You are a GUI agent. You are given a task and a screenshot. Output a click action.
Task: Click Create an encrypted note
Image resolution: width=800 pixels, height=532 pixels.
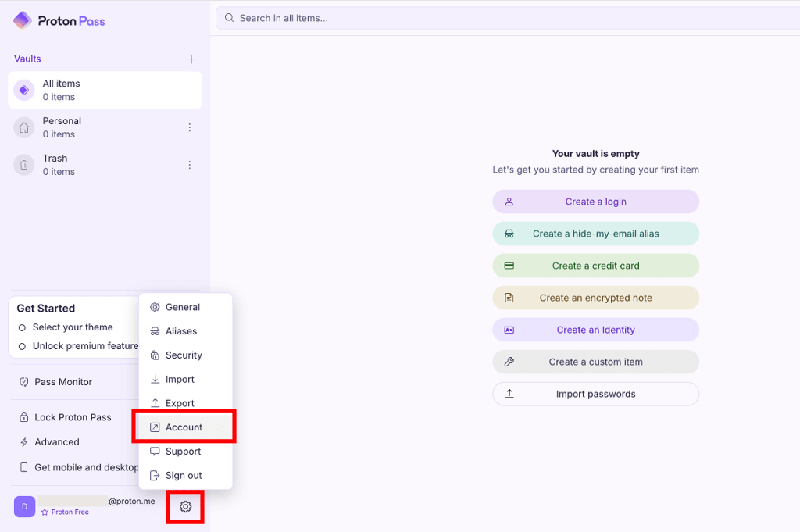tap(595, 298)
